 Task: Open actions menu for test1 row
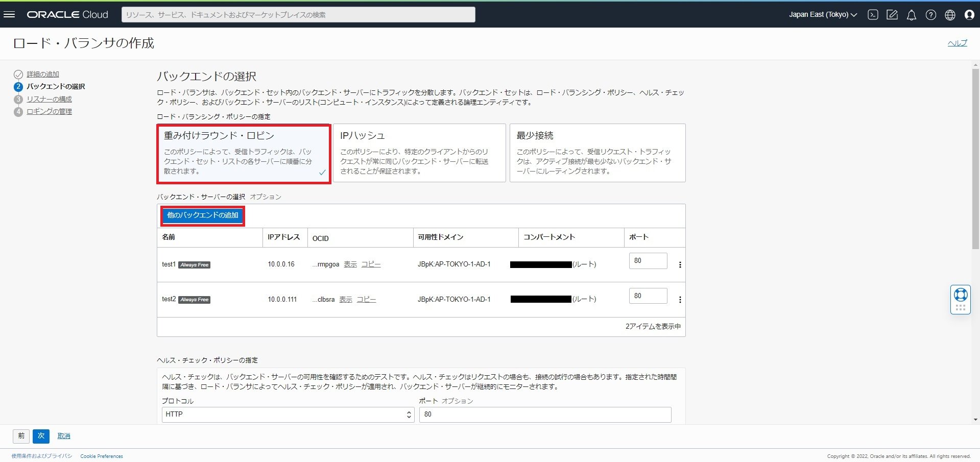(679, 265)
